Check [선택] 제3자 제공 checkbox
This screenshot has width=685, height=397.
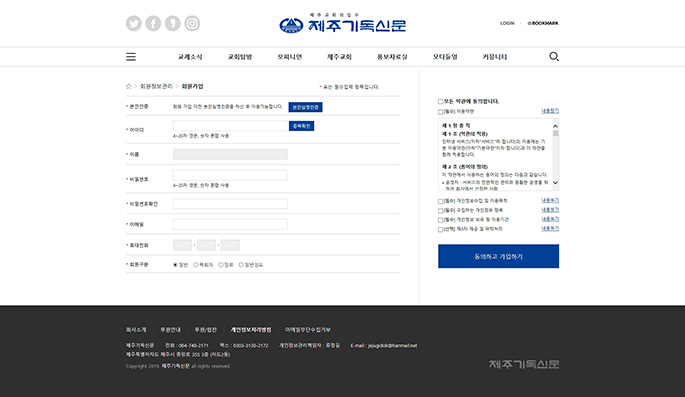(x=440, y=229)
